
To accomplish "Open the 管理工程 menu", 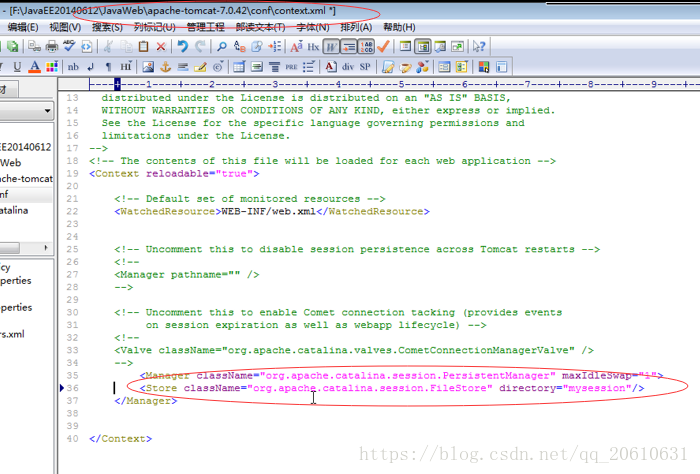I will pos(205,27).
